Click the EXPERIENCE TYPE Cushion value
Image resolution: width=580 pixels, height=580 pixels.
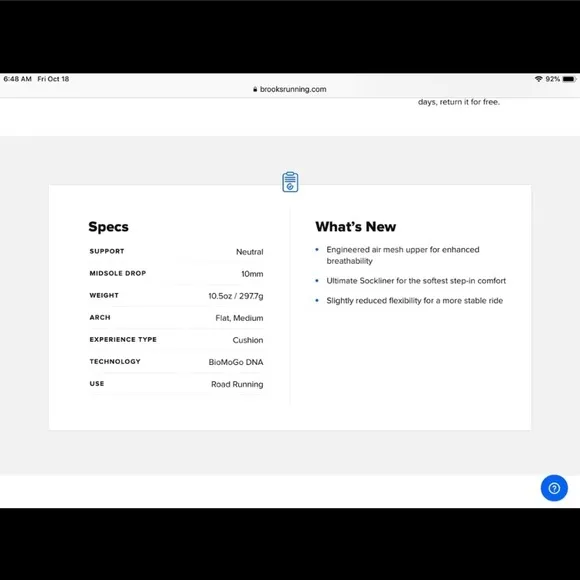point(248,340)
